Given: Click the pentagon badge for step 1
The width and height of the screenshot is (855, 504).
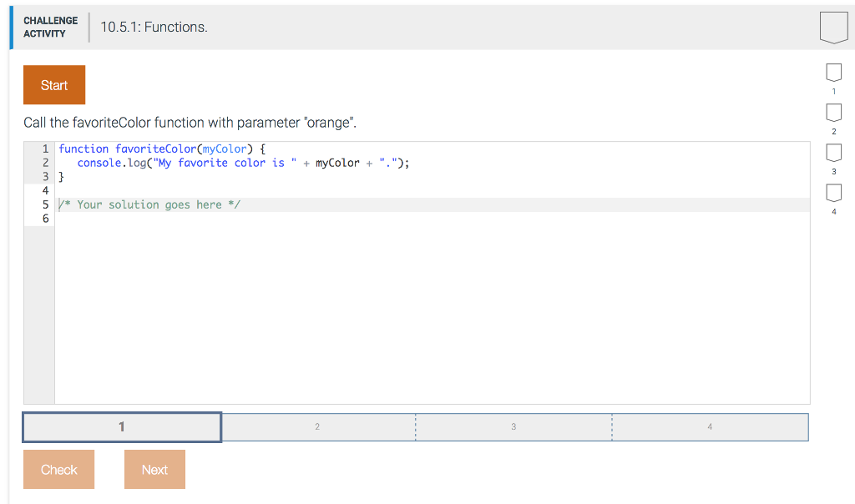Looking at the screenshot, I should coord(832,73).
